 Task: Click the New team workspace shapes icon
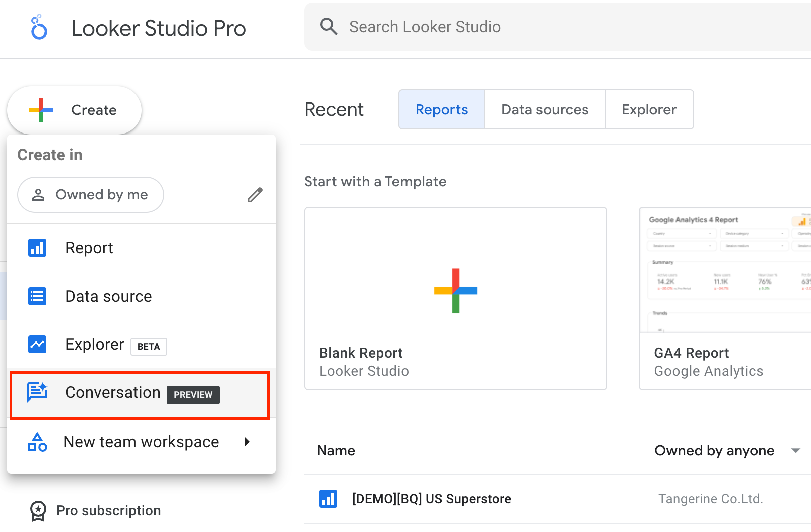(x=38, y=442)
